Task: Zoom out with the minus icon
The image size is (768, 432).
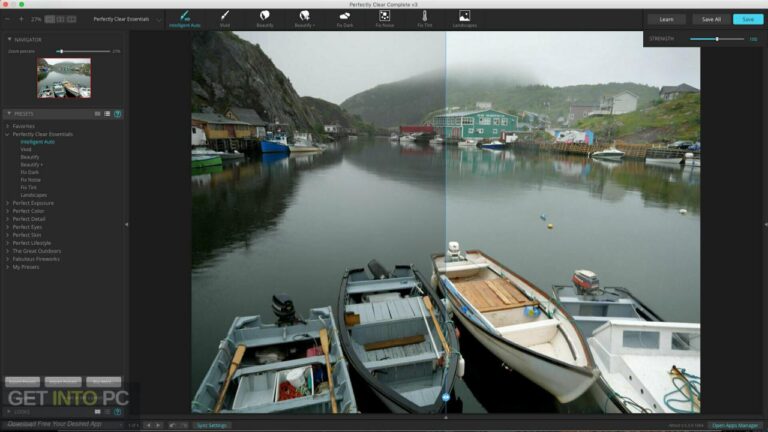Action: pos(7,19)
